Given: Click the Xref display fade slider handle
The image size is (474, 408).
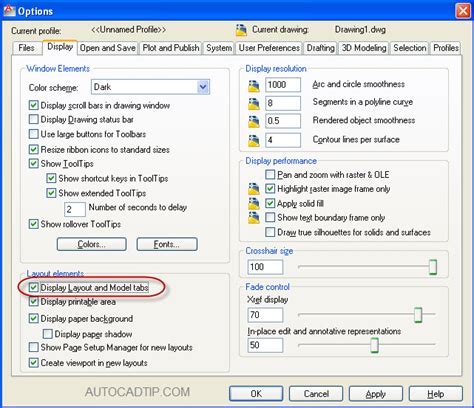Looking at the screenshot, I should coord(418,315).
